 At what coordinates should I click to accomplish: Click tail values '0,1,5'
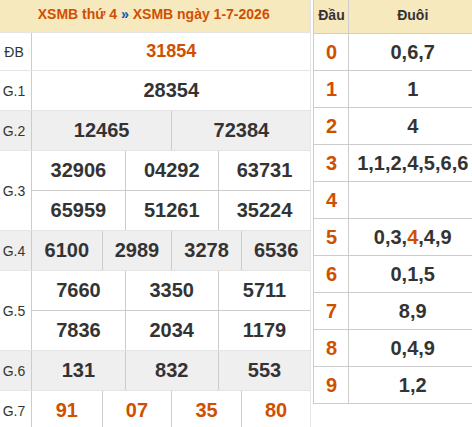tap(413, 274)
